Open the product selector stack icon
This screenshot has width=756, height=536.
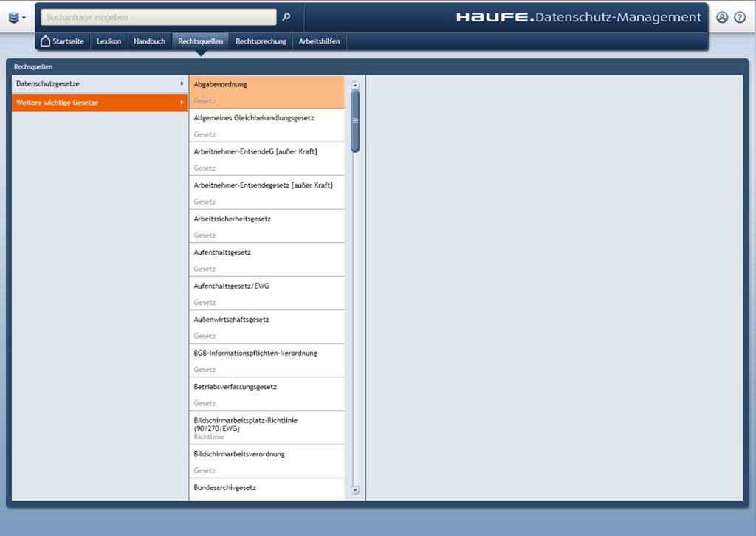(x=17, y=18)
